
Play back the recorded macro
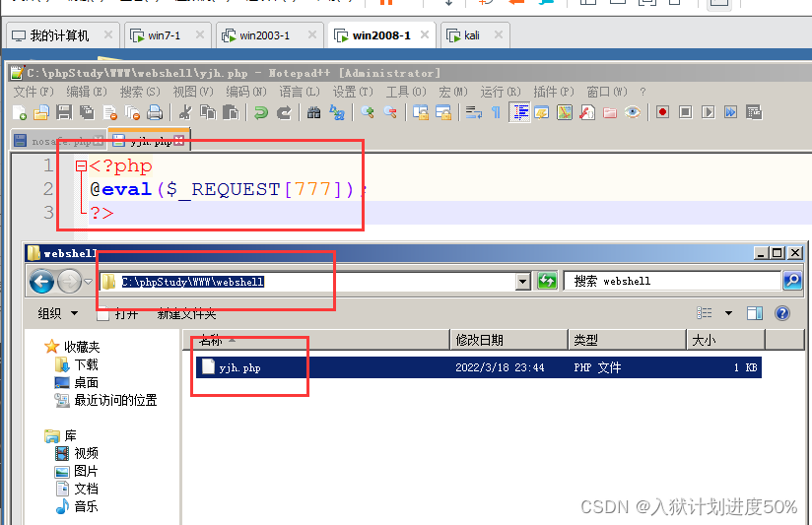(x=708, y=112)
